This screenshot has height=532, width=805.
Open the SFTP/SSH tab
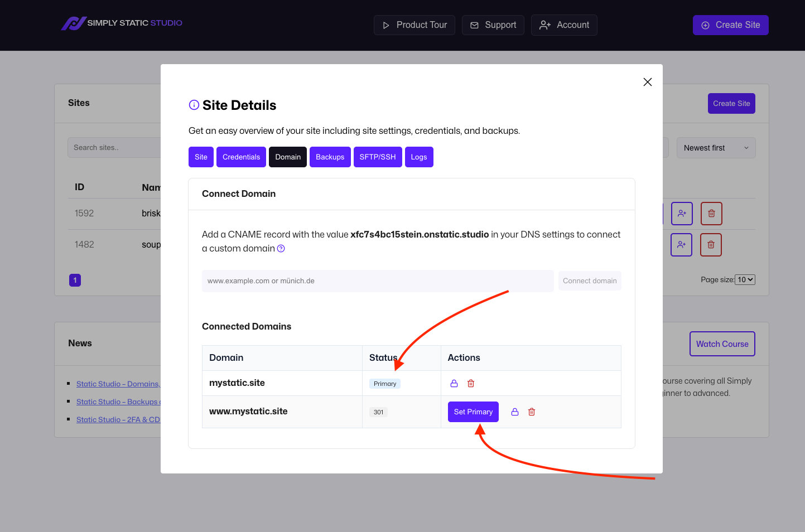point(378,157)
